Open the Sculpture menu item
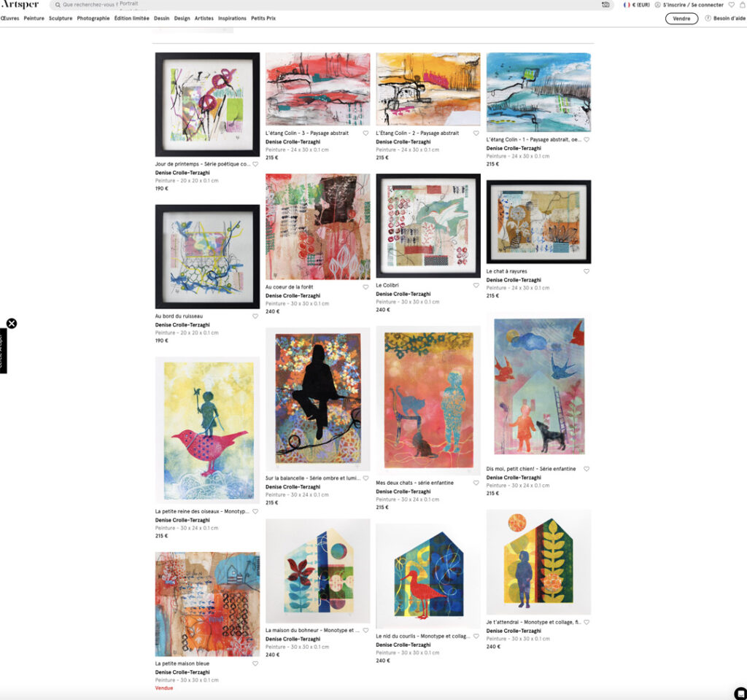747x700 pixels. [x=61, y=18]
